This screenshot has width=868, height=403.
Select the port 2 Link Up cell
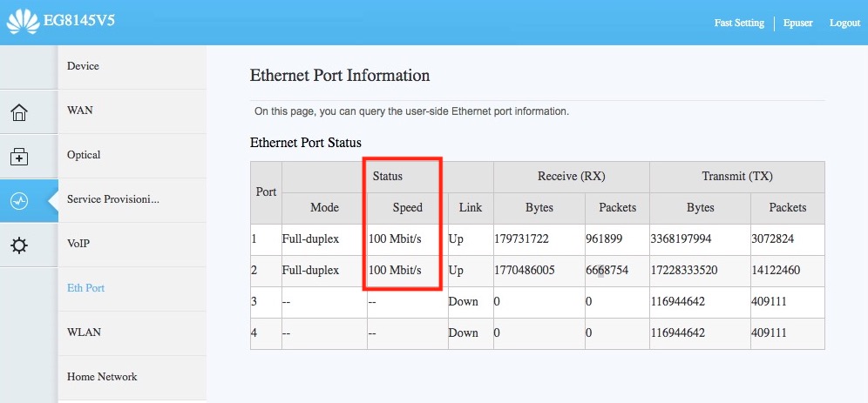(x=456, y=271)
